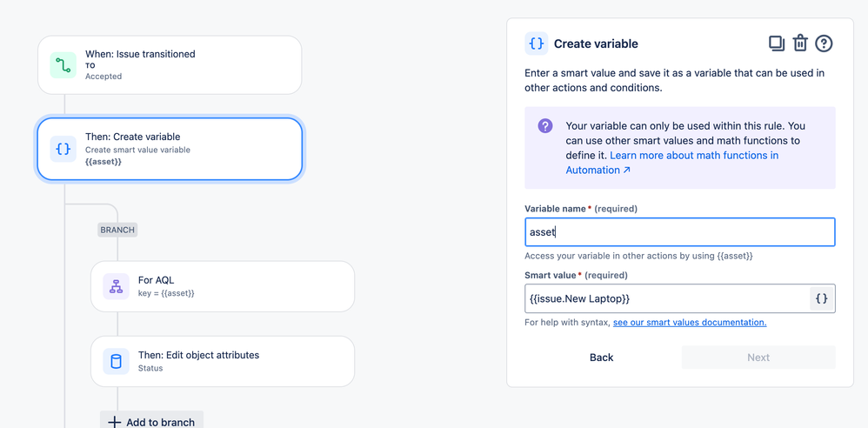The image size is (868, 428).
Task: Click the Edit object attributes database icon
Action: [x=116, y=362]
